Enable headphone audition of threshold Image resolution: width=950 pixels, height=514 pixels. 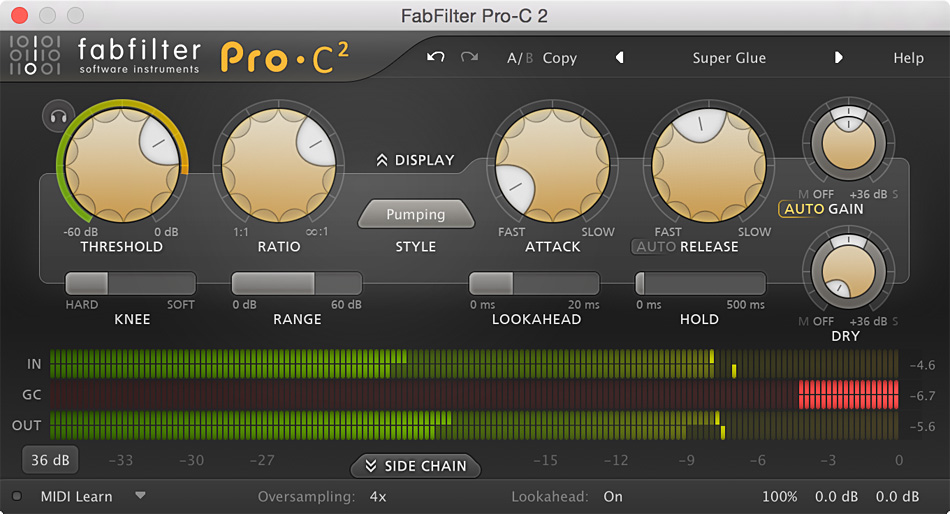click(58, 116)
